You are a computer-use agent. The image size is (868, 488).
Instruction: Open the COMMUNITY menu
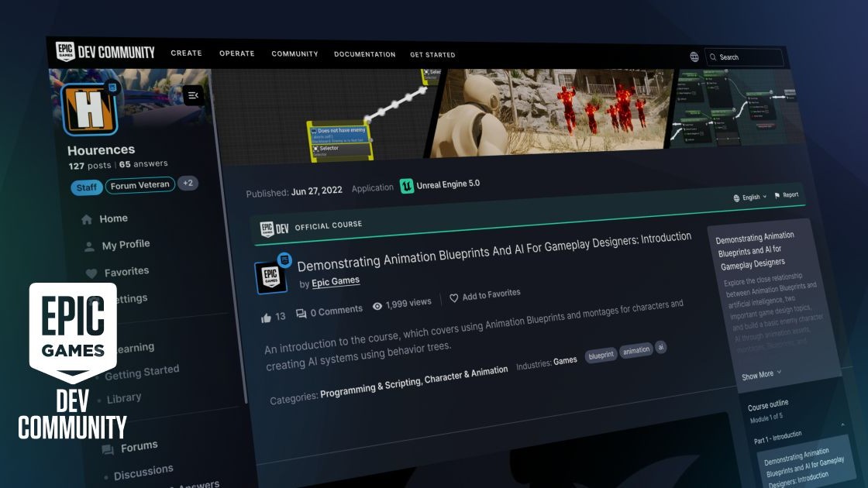[x=294, y=54]
